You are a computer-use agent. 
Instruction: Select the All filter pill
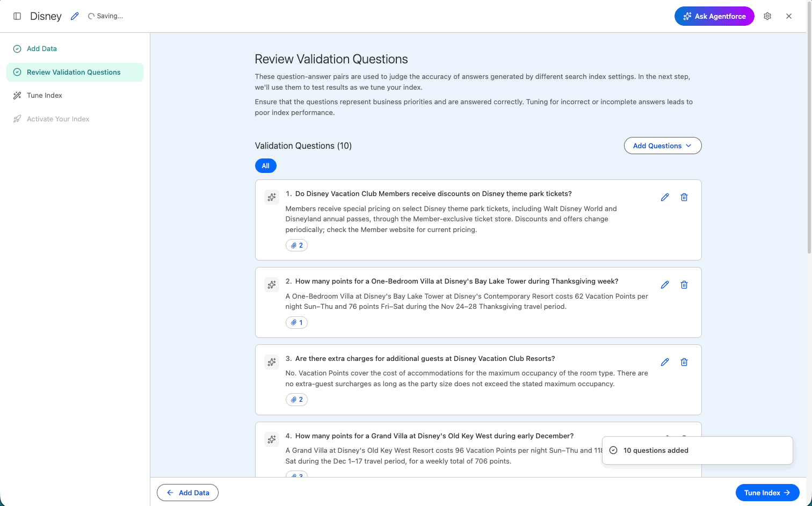[265, 166]
